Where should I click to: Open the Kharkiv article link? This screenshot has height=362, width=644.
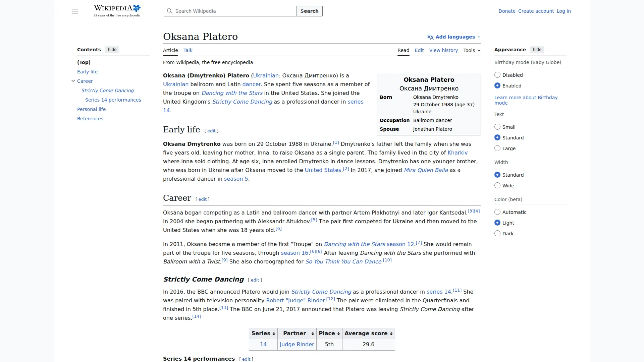458,153
